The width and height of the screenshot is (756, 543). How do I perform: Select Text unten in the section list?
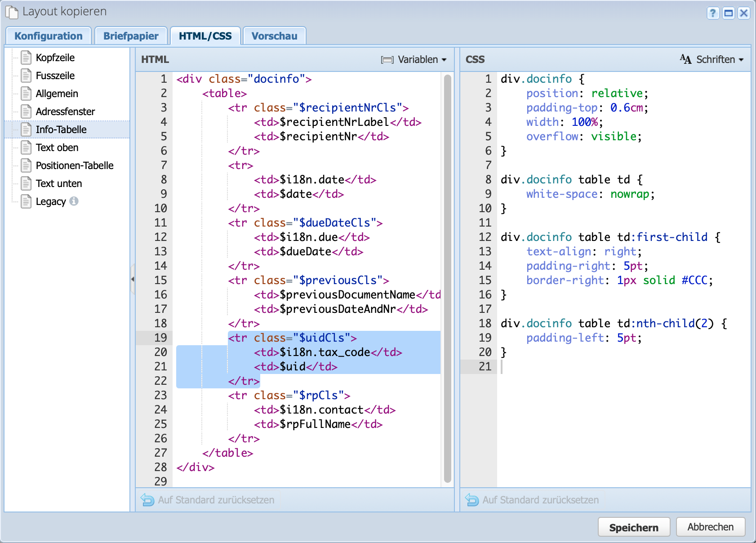point(59,183)
